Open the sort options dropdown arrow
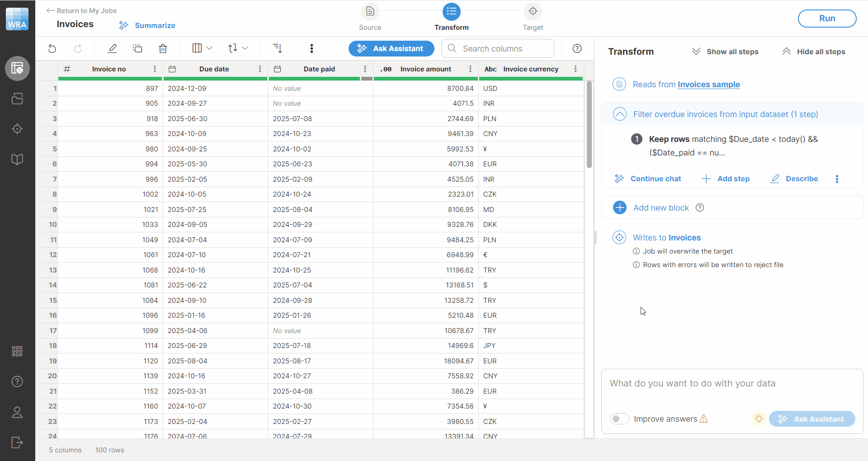Image resolution: width=868 pixels, height=461 pixels. (x=245, y=48)
